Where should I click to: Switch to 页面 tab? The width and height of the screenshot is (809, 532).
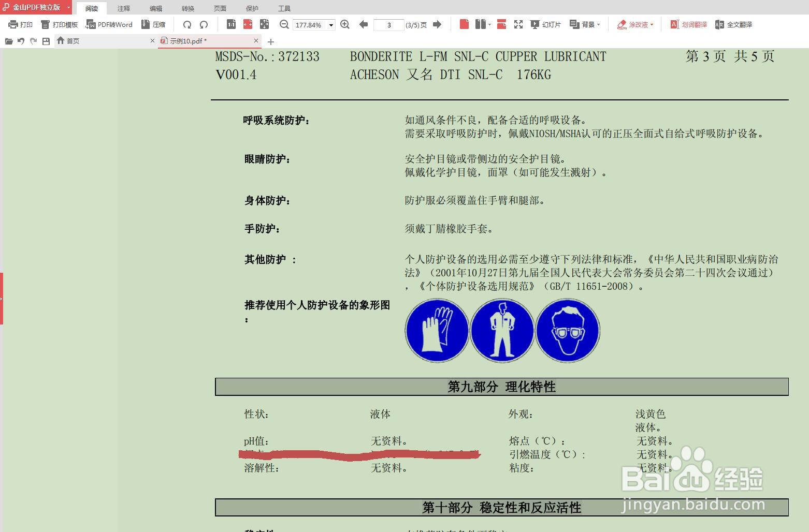click(220, 8)
